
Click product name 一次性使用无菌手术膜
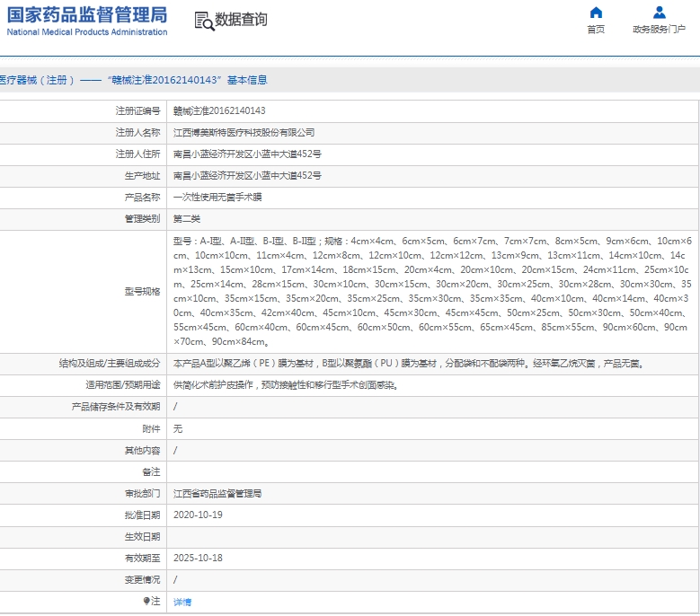coord(217,198)
